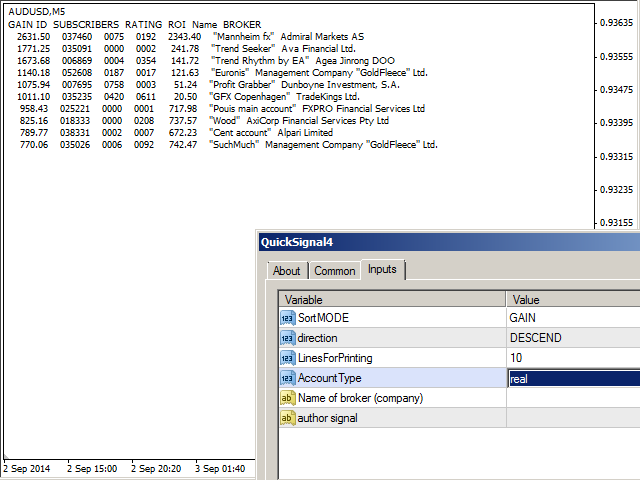This screenshot has height=480, width=640.
Task: Click the 2 Sep 15:00 time label
Action: point(92,469)
